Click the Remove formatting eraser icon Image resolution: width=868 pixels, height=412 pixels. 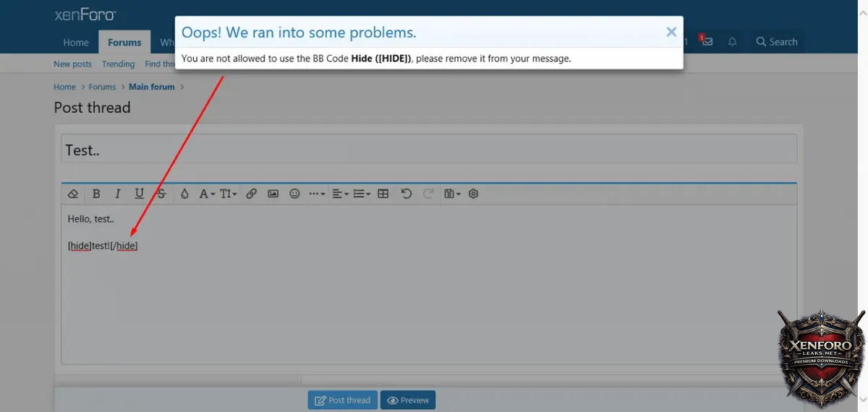tap(72, 194)
